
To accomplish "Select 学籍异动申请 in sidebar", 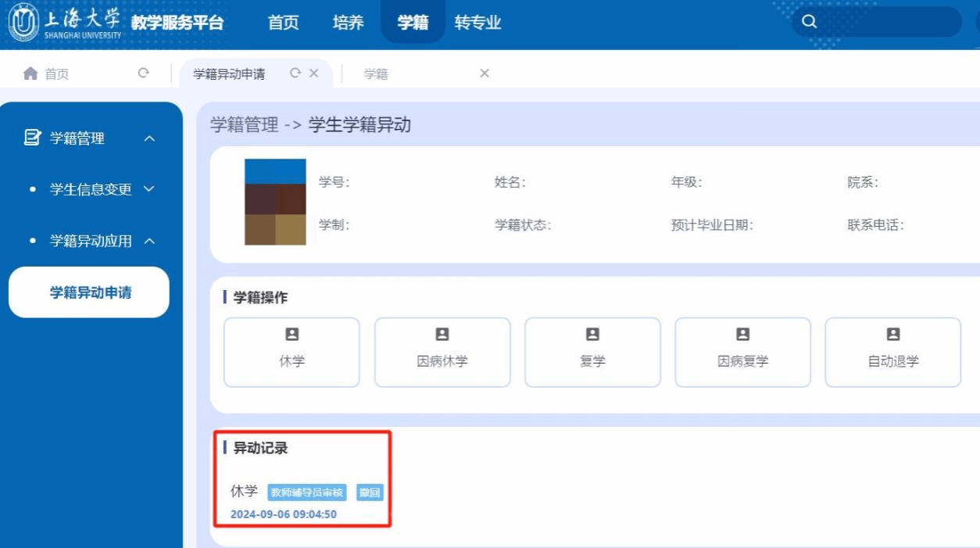I will (x=90, y=292).
